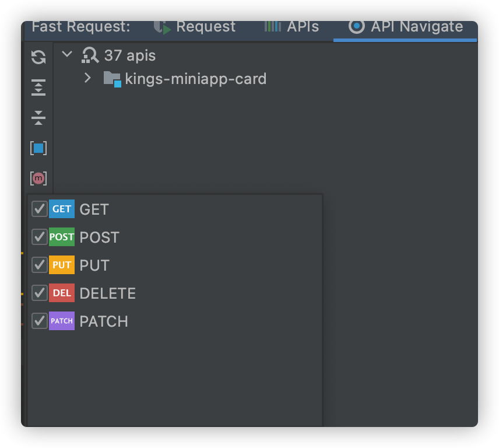Click the purple PATCH method badge
Screen dimensions: 499x448
point(61,321)
